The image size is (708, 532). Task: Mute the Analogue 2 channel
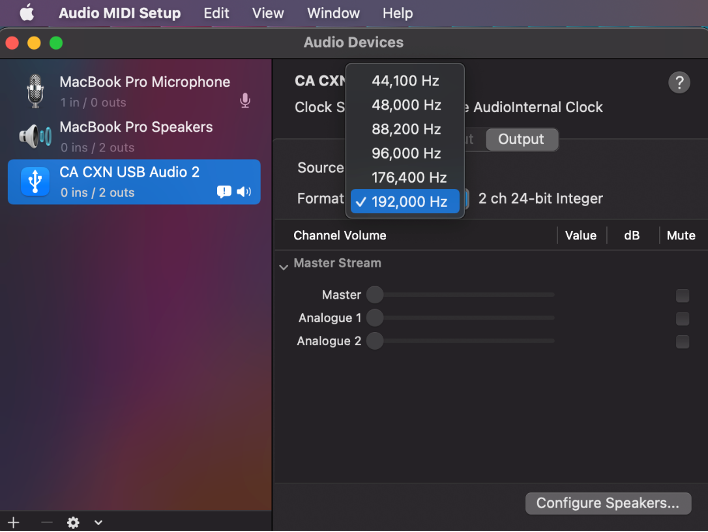point(682,341)
